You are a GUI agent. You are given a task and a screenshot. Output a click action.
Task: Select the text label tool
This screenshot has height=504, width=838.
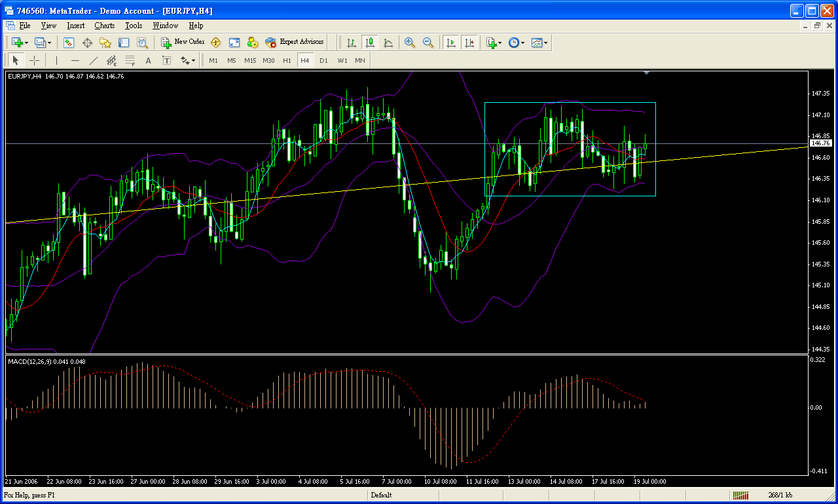click(167, 60)
